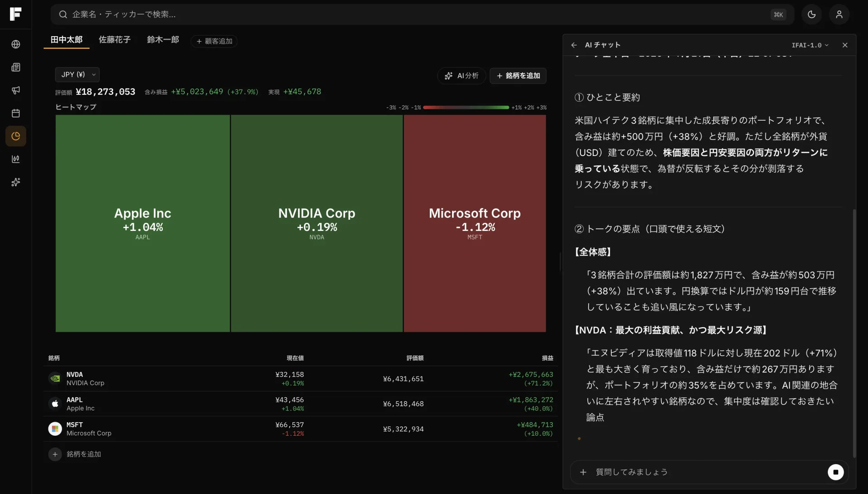Click the sparkle AI sidebar icon
The image size is (868, 494).
(16, 182)
